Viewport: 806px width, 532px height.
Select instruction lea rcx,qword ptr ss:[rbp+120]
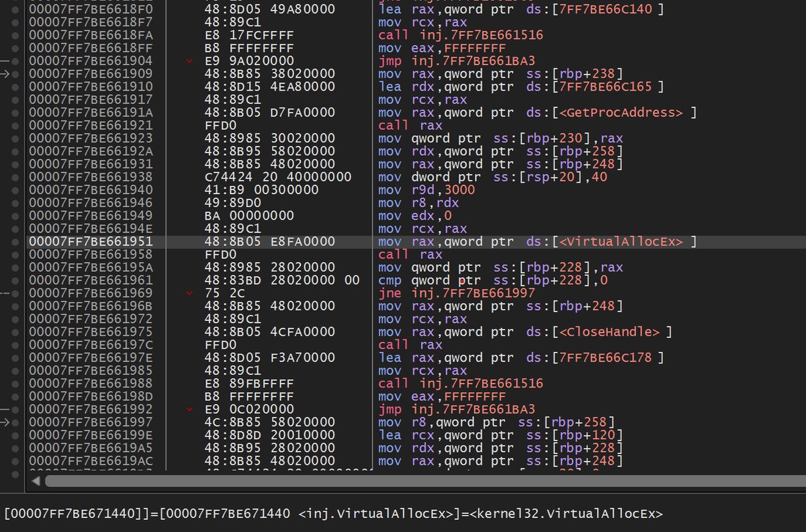click(500, 435)
